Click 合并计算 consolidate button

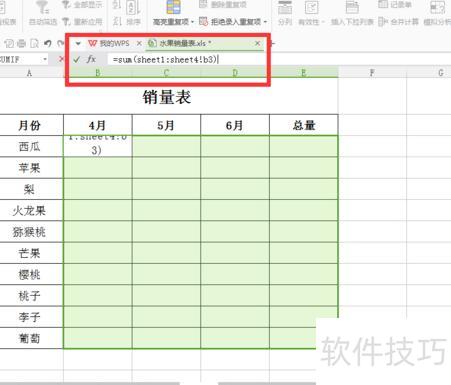[x=398, y=22]
